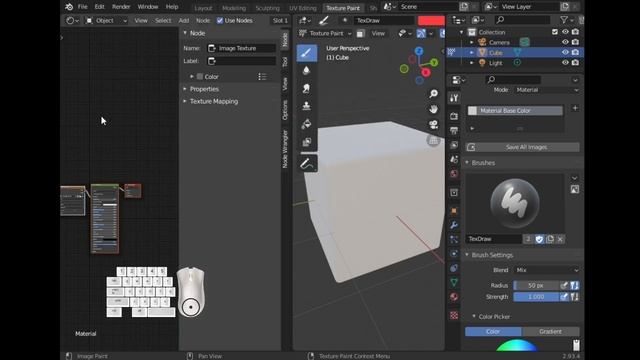The width and height of the screenshot is (640, 360).
Task: Open the Tool properties tab icon
Action: click(x=454, y=98)
